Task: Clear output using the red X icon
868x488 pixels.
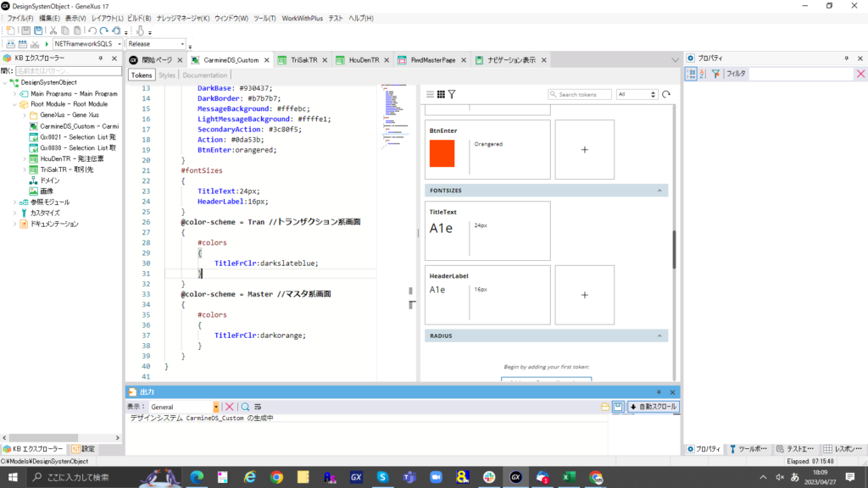Action: pos(229,407)
